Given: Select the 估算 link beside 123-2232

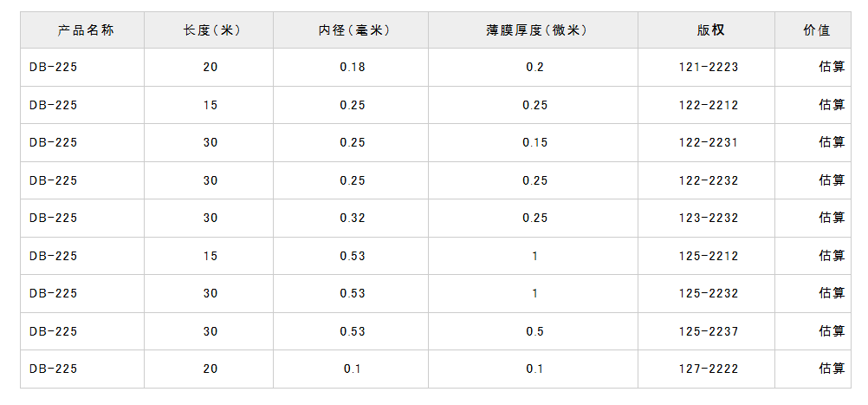Looking at the screenshot, I should (832, 218).
